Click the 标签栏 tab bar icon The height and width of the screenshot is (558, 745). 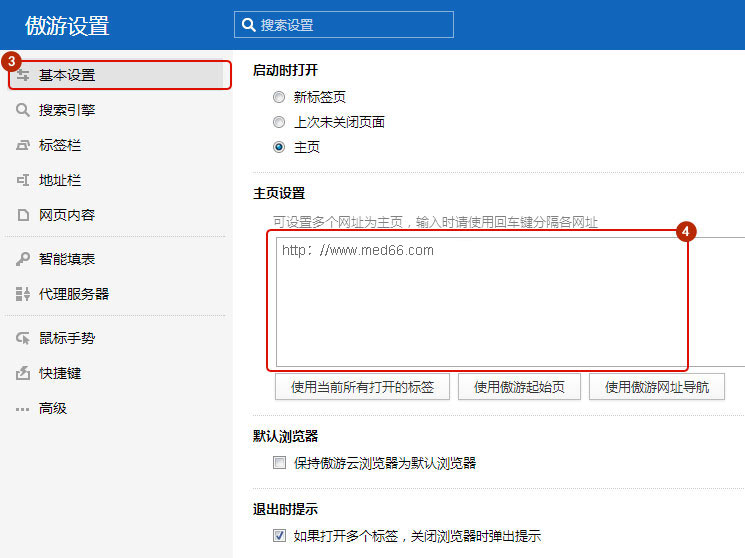[23, 145]
